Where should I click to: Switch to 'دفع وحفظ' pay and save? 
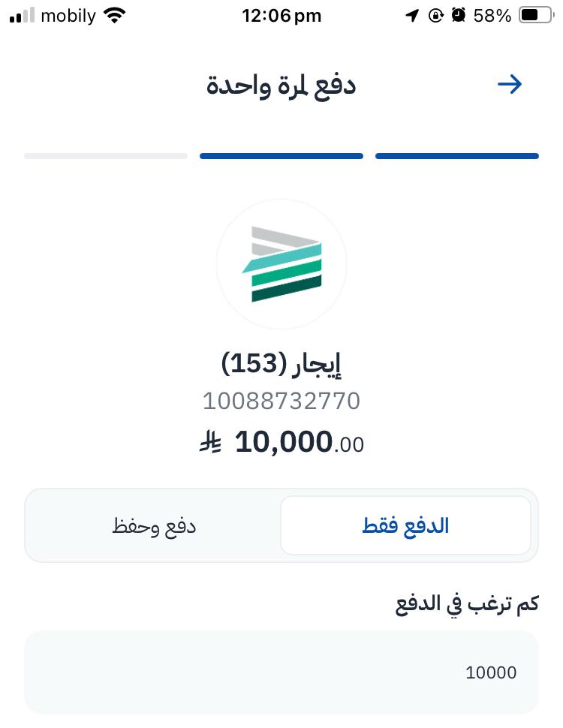pyautogui.click(x=154, y=525)
